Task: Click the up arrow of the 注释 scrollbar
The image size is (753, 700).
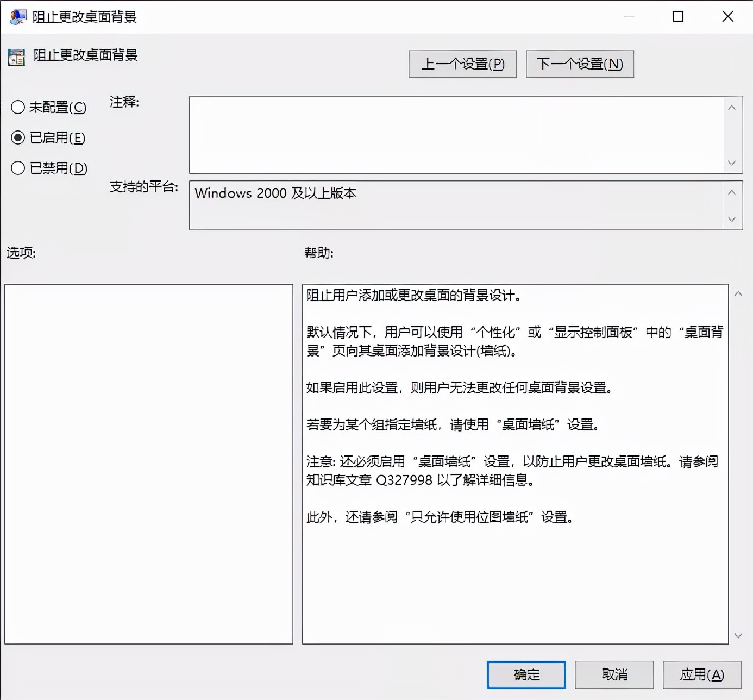Action: [732, 107]
